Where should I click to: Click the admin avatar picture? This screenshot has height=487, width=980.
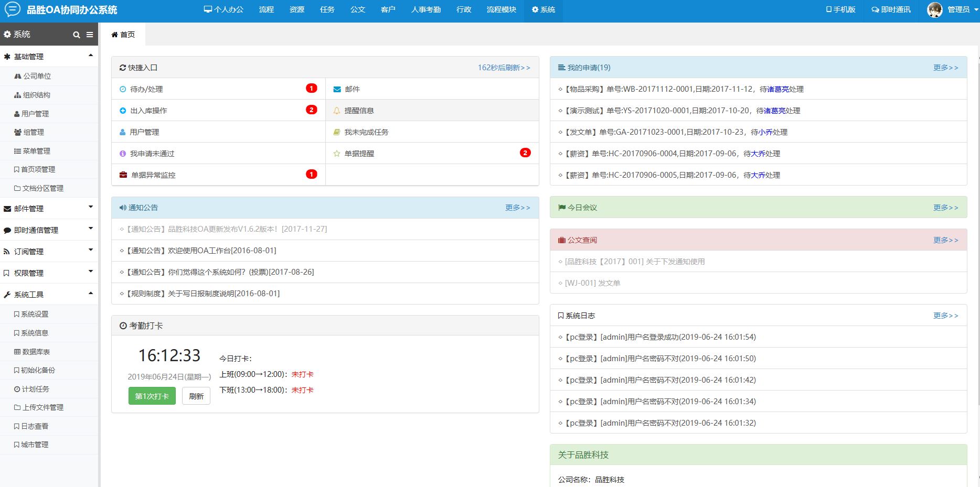pos(935,9)
